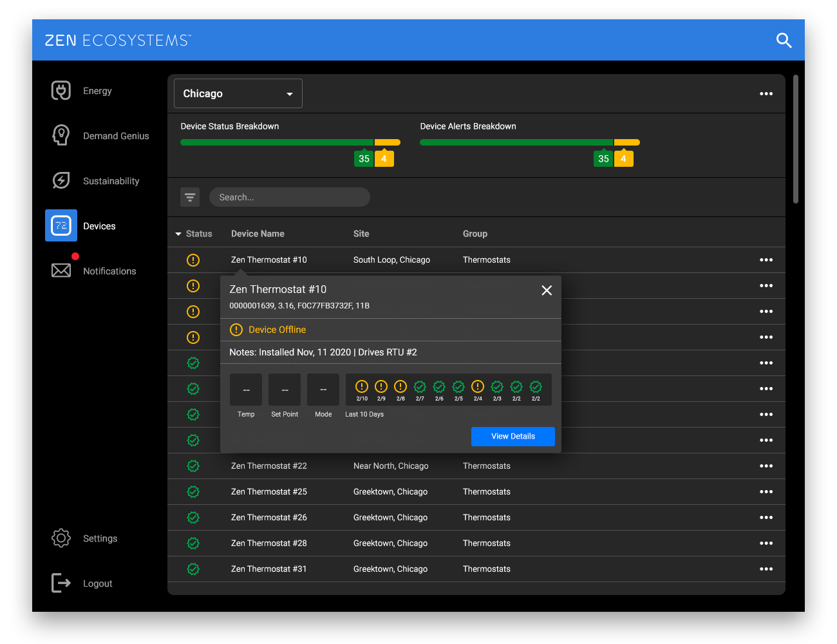Click status icon of Zen Thermostat #10 row

click(x=193, y=260)
